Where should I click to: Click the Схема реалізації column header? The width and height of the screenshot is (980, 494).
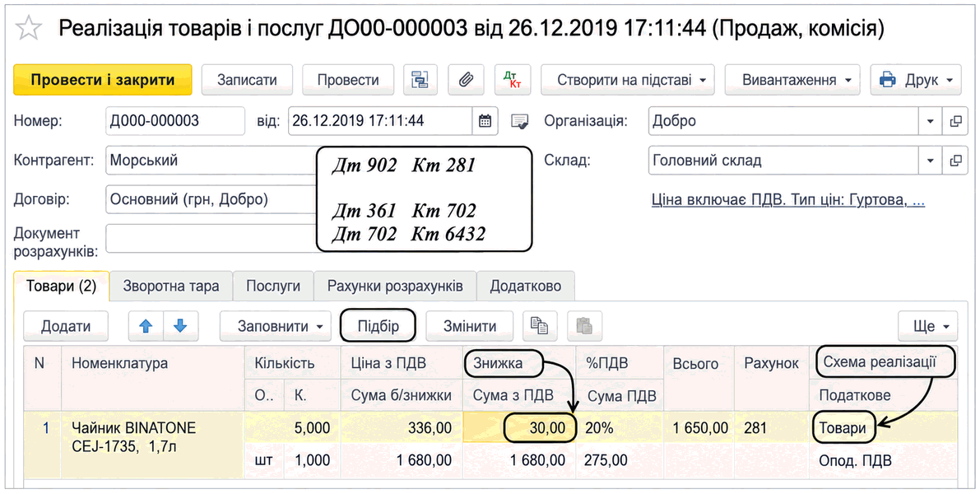883,362
